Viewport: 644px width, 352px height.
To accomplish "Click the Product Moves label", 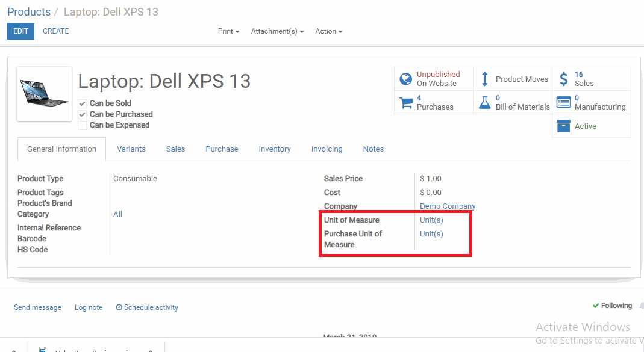I will point(522,79).
